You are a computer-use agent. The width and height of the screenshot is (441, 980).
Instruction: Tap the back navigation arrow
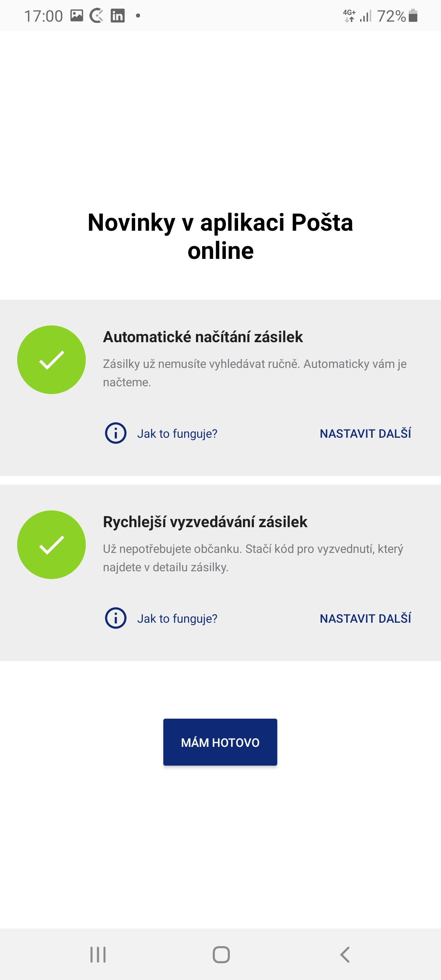point(345,955)
